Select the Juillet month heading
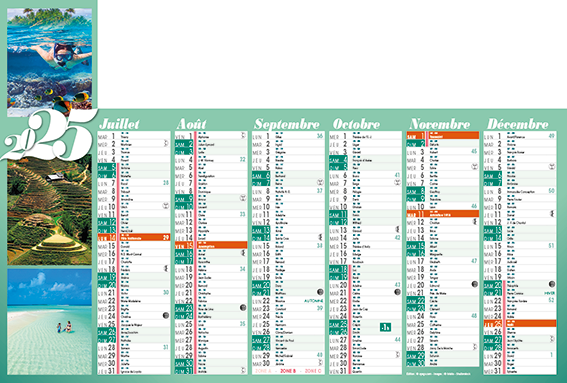This screenshot has height=383, width=567. (119, 124)
